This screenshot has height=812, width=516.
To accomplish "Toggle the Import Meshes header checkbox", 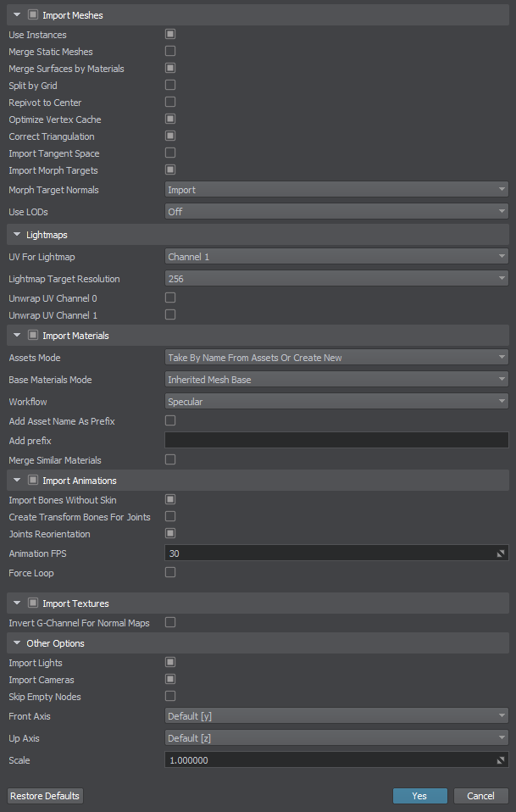I will click(33, 15).
